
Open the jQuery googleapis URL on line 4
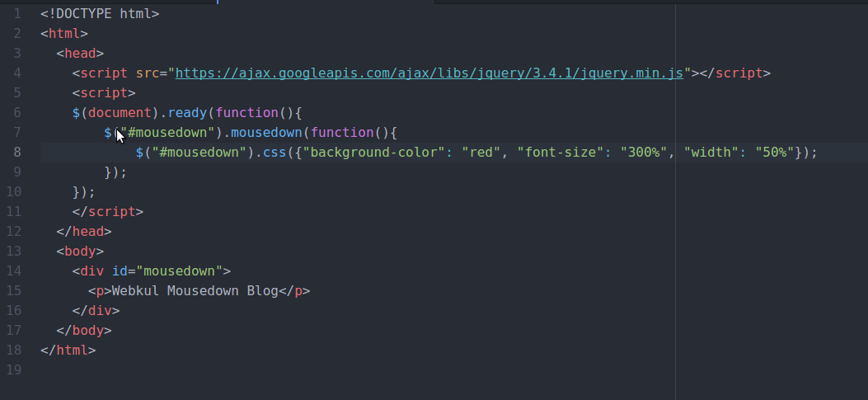(429, 73)
